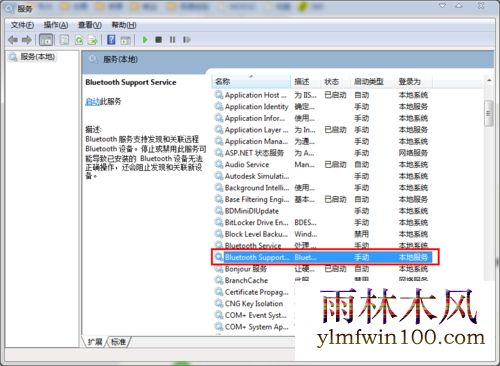Select the Autodesk Simulati... service

tap(322, 176)
